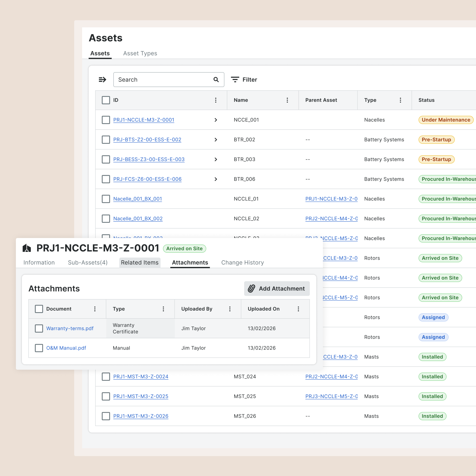Open Type column options menu in Assets table
Image resolution: width=476 pixels, height=476 pixels.
[x=400, y=100]
